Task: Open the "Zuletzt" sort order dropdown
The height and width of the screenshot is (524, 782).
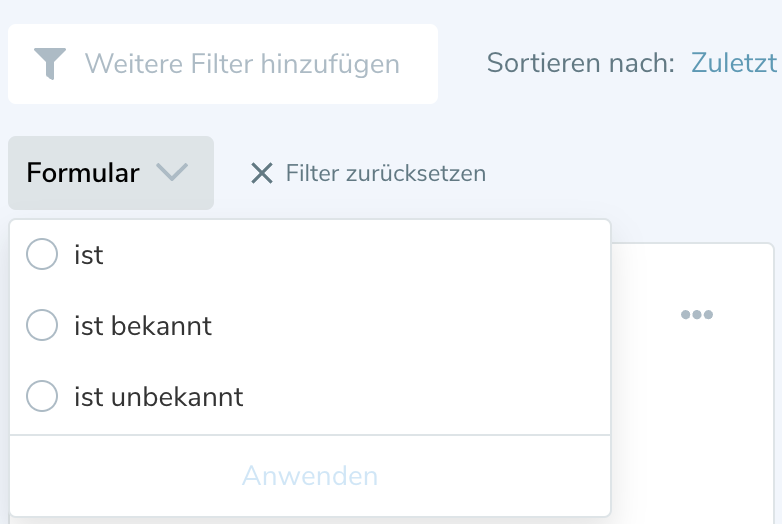Action: pos(733,64)
